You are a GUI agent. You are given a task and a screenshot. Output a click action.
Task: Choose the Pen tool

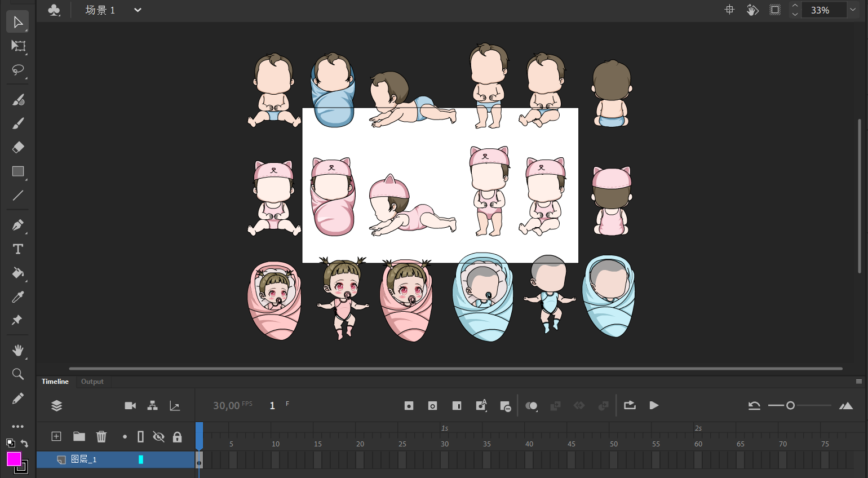(18, 225)
